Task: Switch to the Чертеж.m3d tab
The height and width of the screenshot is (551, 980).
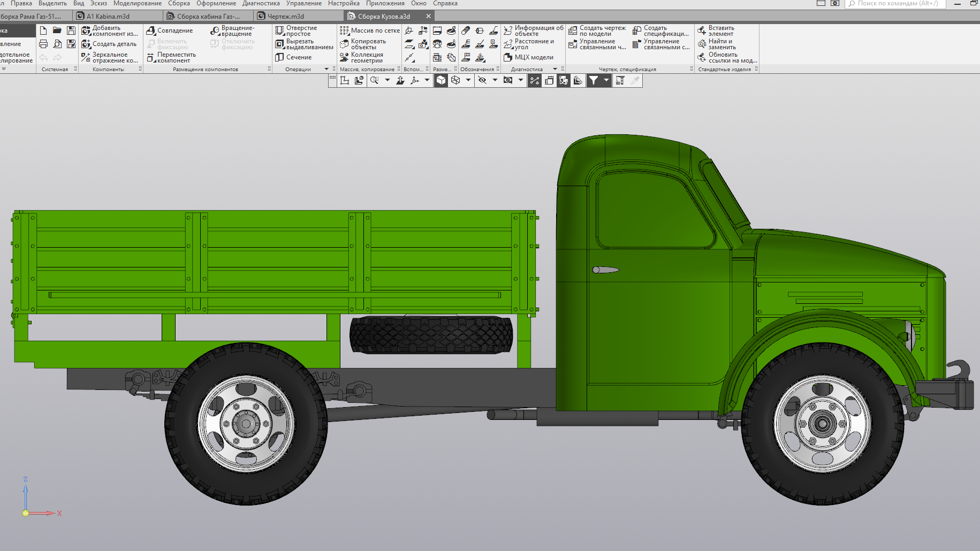Action: pos(285,16)
